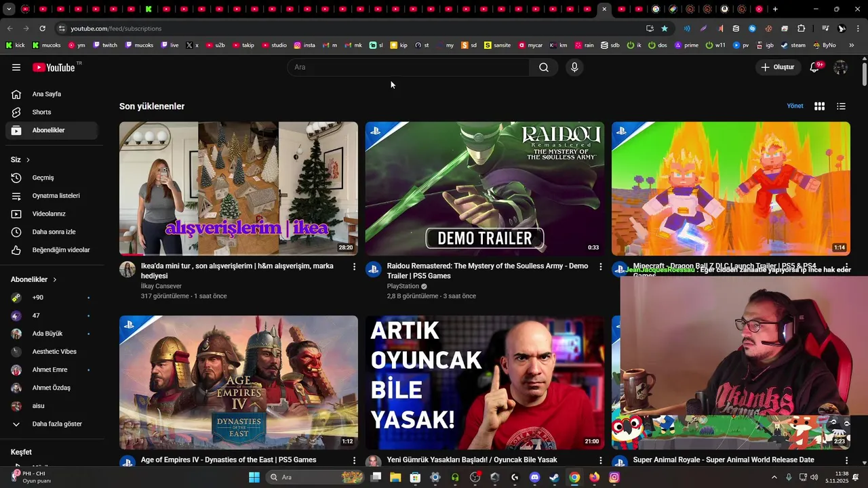Viewport: 868px width, 488px height.
Task: Open the Chrome extensions puzzle icon
Action: point(801,28)
